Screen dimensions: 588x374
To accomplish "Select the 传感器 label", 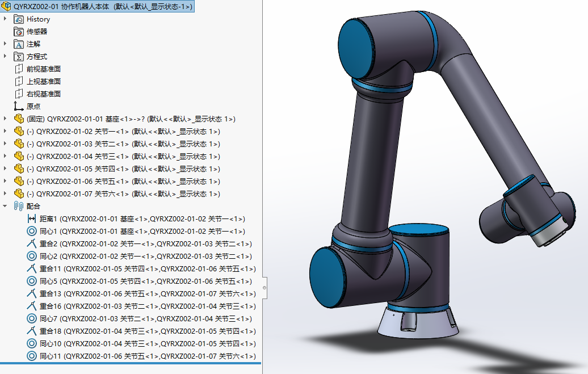I will click(x=37, y=32).
